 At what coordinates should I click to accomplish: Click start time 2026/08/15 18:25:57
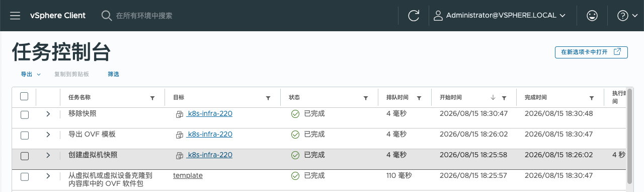(474, 176)
